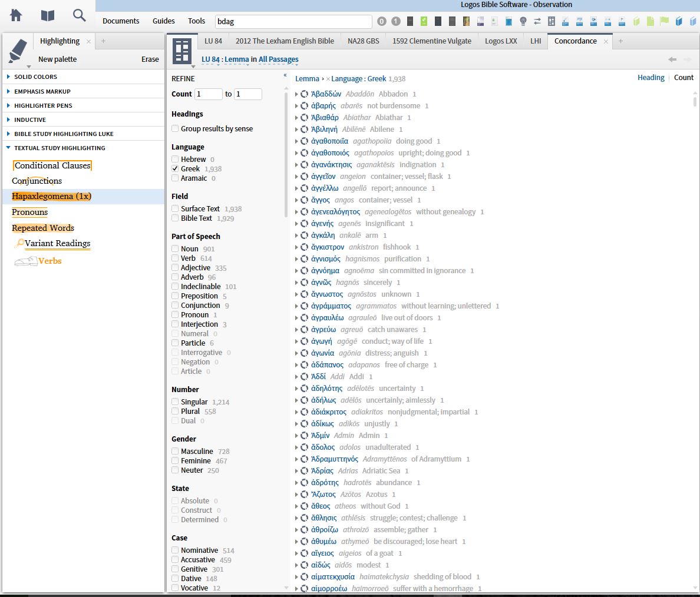Click the circular icon beside Ἀβαδδών
Image resolution: width=700 pixels, height=597 pixels.
click(305, 94)
